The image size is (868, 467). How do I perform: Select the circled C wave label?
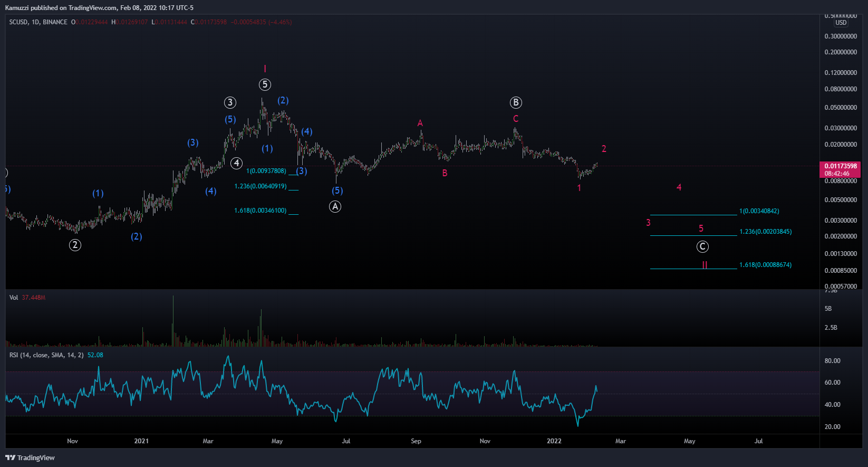click(702, 246)
